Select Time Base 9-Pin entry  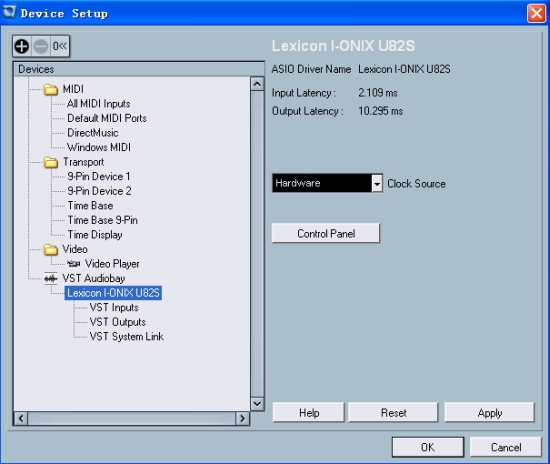[102, 220]
